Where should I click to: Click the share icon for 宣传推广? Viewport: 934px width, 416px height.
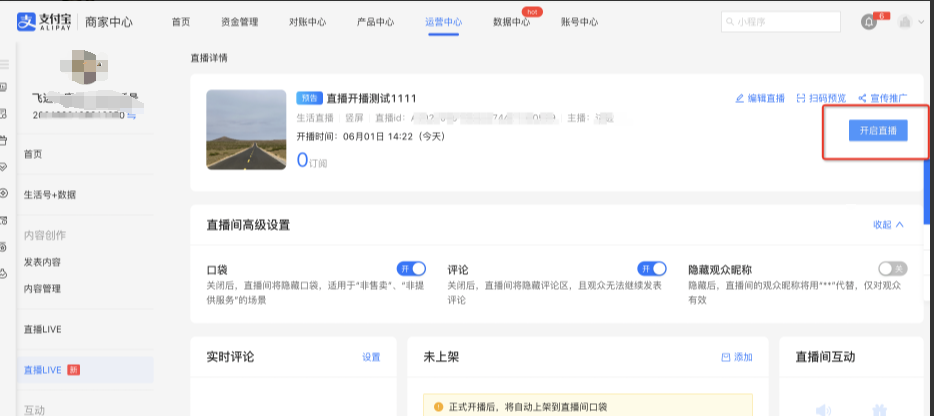862,98
